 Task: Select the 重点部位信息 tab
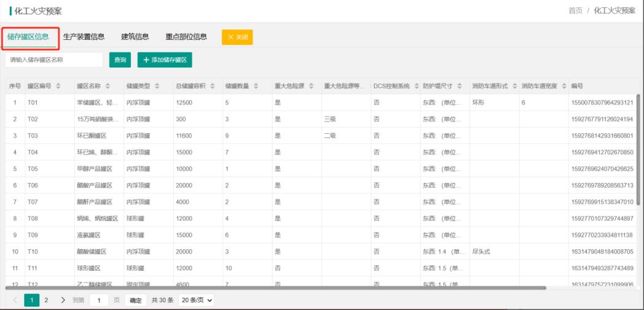click(186, 37)
